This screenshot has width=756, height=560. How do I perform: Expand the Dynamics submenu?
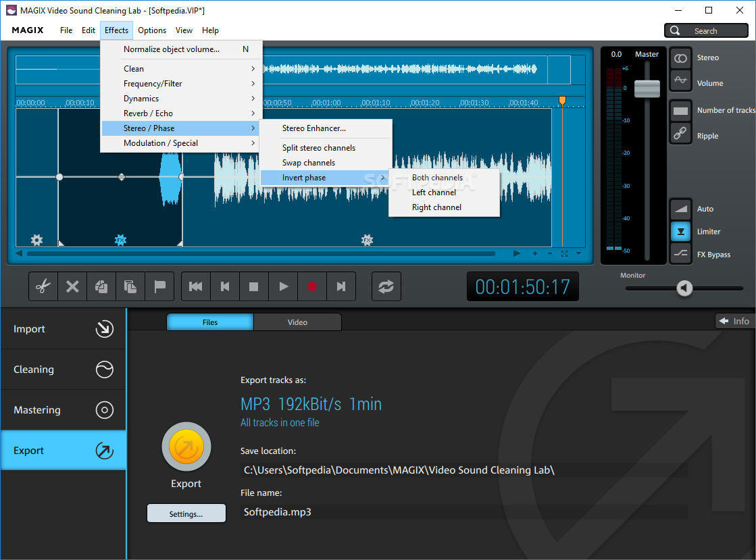click(181, 99)
